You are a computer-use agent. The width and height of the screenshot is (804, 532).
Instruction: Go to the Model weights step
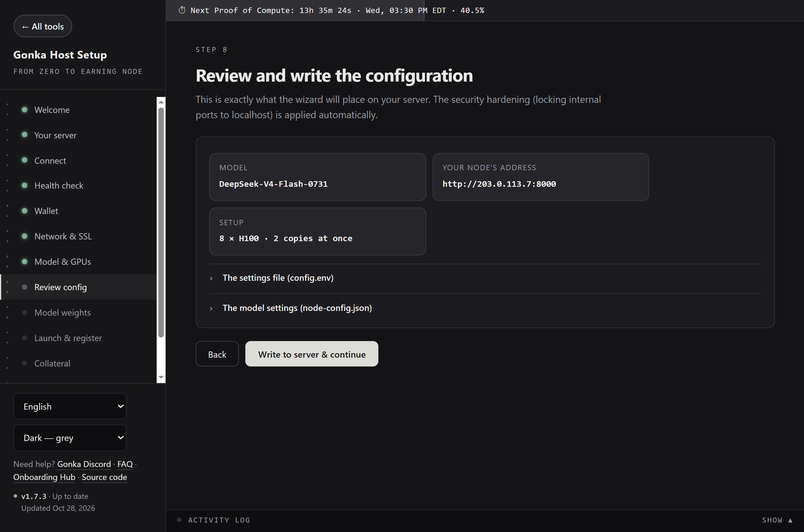point(79,312)
